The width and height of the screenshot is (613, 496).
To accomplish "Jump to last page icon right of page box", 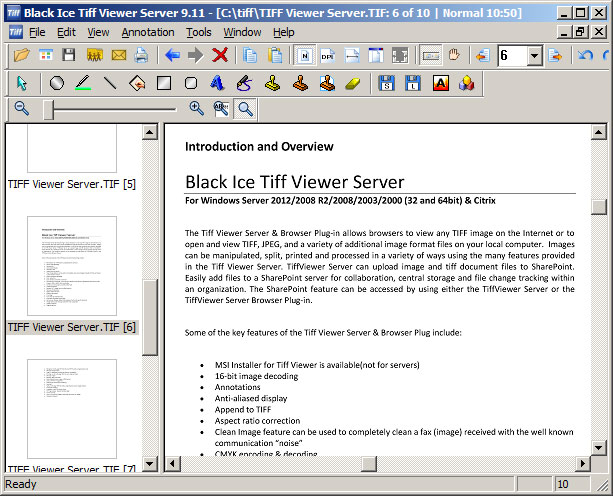I will pos(555,55).
